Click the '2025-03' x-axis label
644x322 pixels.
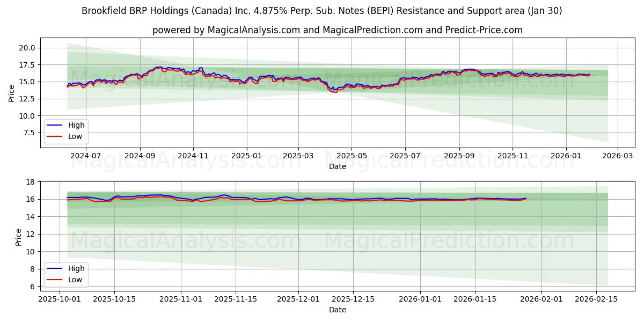coord(298,156)
